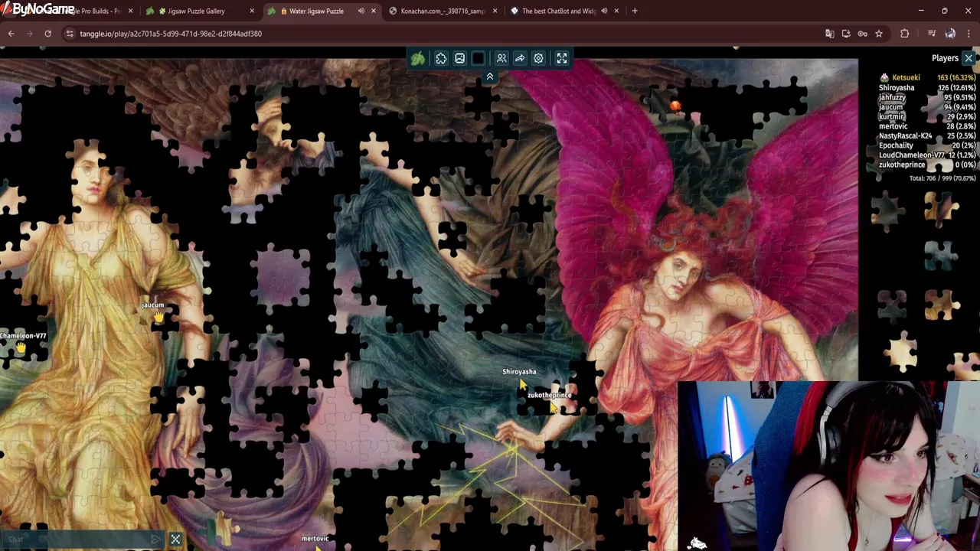Close the Players panel

pos(969,58)
